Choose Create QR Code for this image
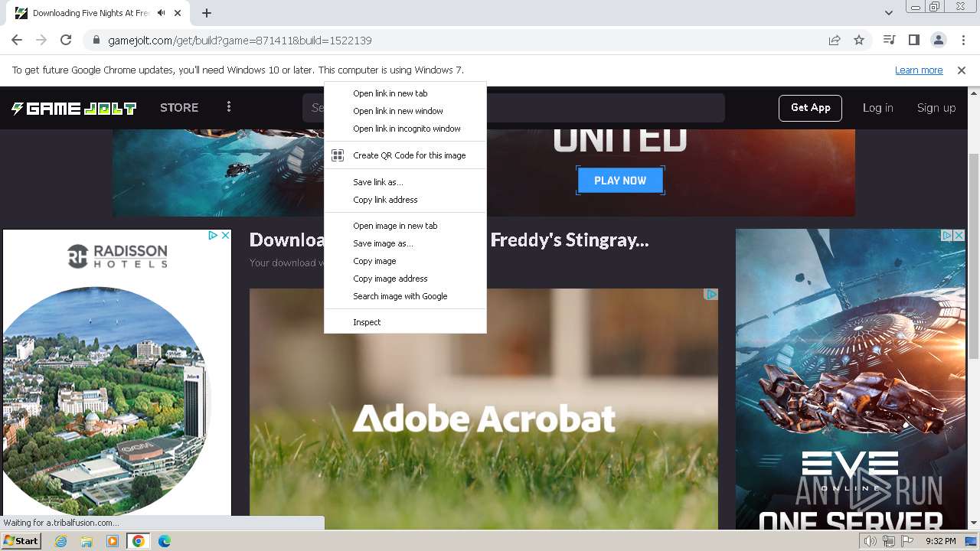The height and width of the screenshot is (551, 980). coord(405,155)
